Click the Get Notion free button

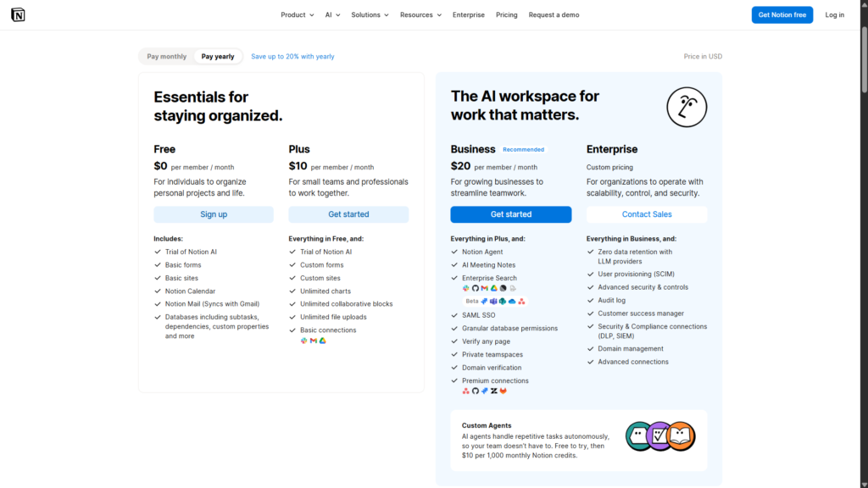click(782, 15)
